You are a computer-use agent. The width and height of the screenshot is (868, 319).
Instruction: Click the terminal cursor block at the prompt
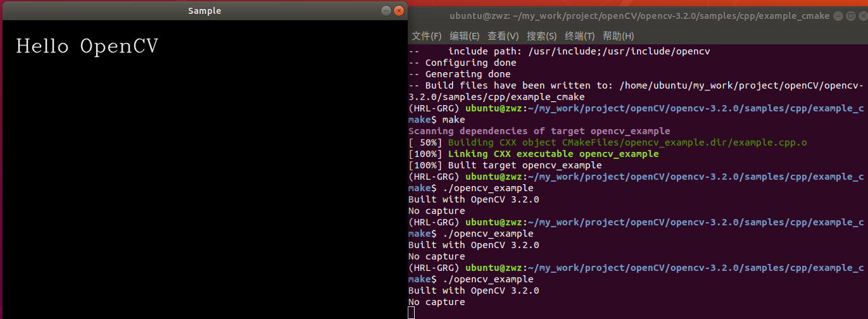pyautogui.click(x=412, y=313)
